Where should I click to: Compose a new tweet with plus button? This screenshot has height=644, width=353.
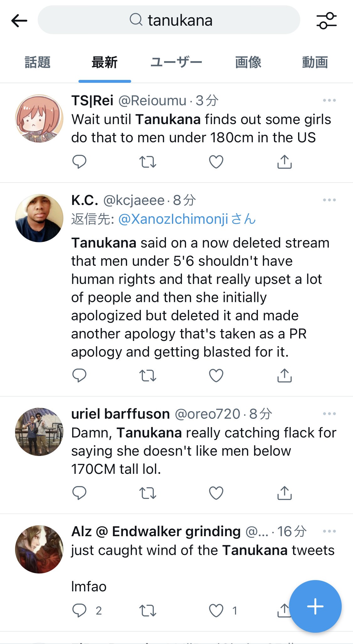[x=315, y=606]
